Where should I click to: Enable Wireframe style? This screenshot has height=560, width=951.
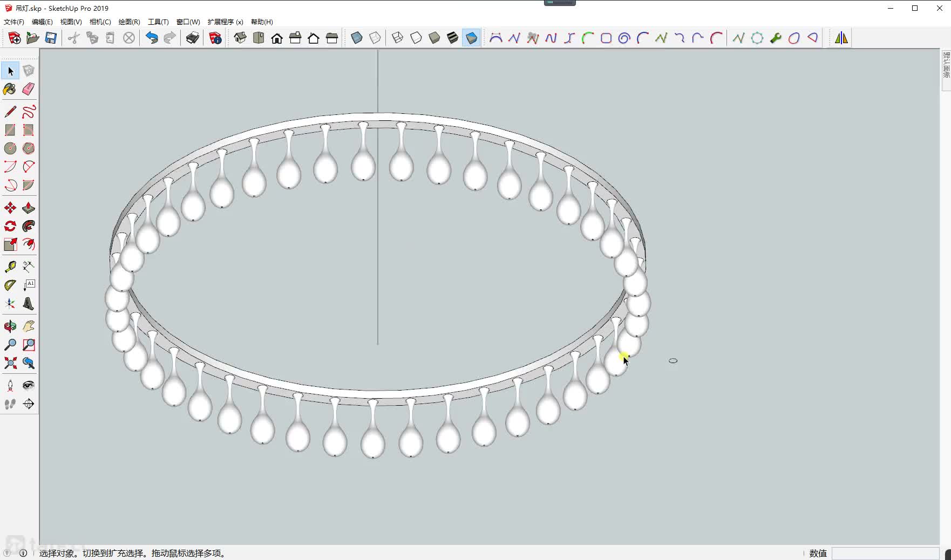(x=398, y=38)
